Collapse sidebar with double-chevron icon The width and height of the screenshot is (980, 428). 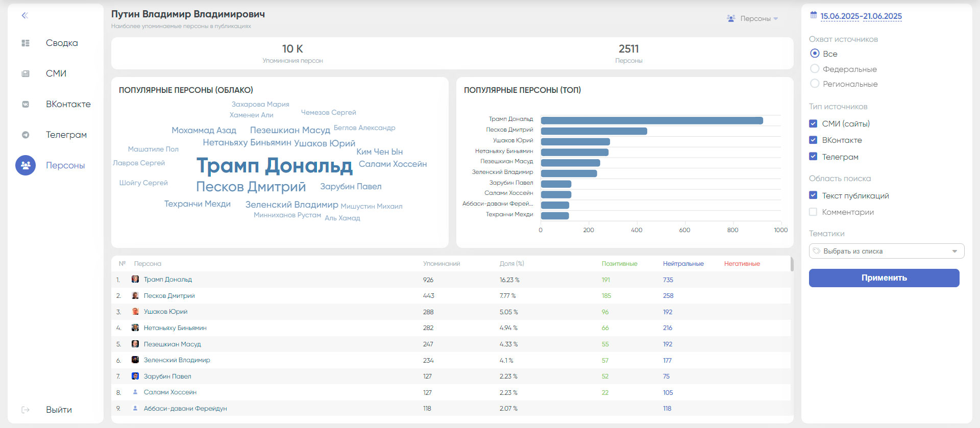click(x=24, y=15)
